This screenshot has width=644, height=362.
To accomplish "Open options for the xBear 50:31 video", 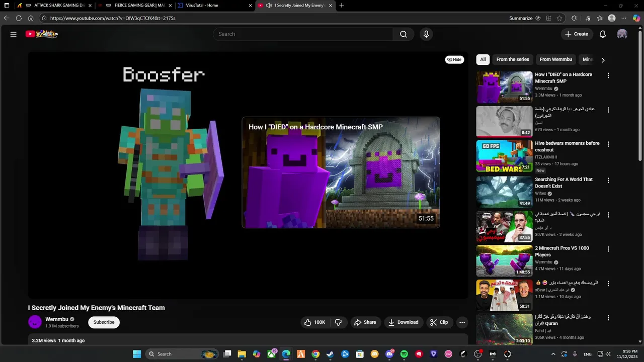I will 608,284.
